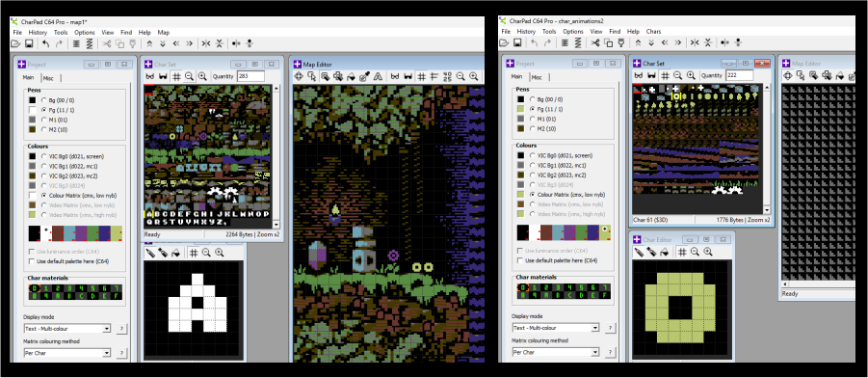Select the flood fill tool in Map Editor
868x378 pixels.
(x=351, y=76)
